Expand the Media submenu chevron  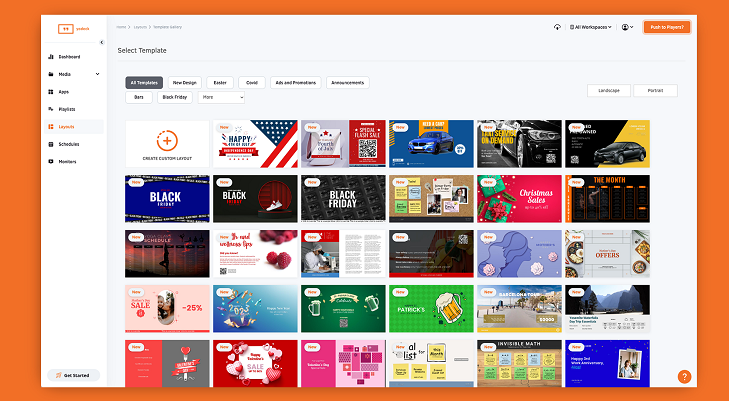(97, 74)
